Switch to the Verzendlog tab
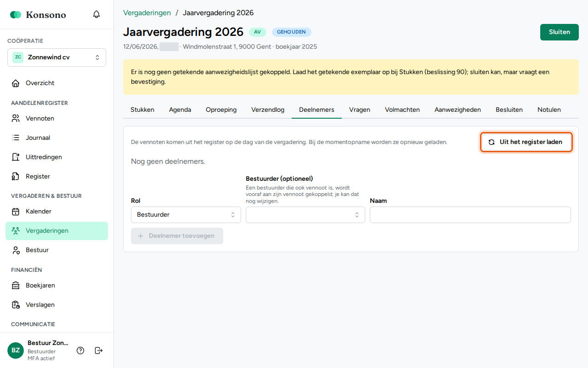Image resolution: width=588 pixels, height=368 pixels. (268, 110)
